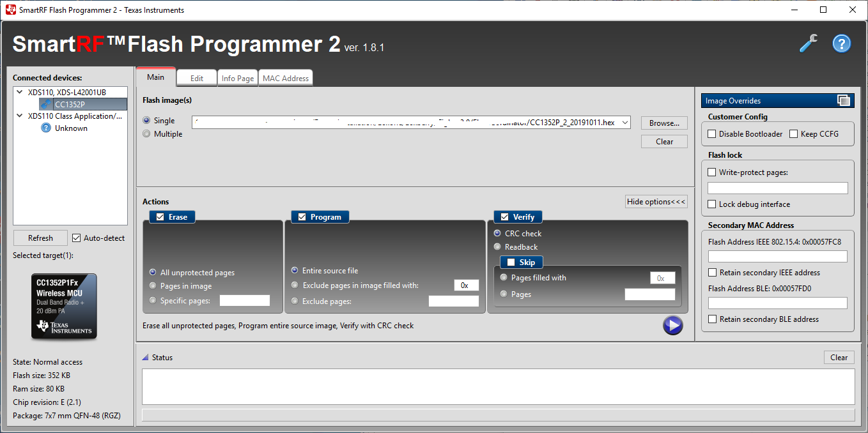The image size is (868, 433).
Task: Clear the Status log
Action: pyautogui.click(x=839, y=358)
